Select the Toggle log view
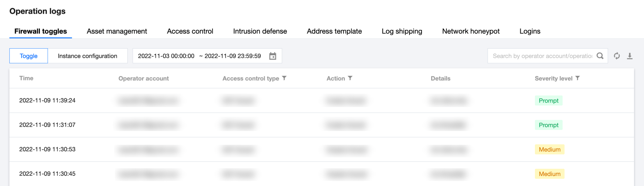Image resolution: width=644 pixels, height=186 pixels. point(29,56)
